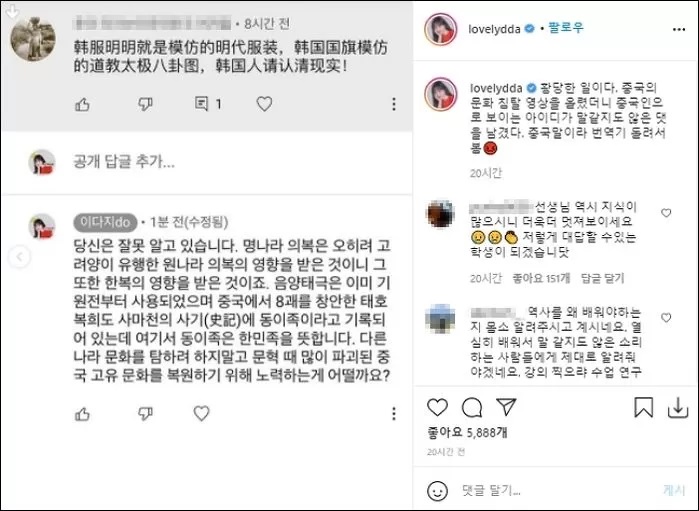The image size is (699, 511).
Task: Dislike the Chinese comment with thumbs-down
Action: coord(145,104)
